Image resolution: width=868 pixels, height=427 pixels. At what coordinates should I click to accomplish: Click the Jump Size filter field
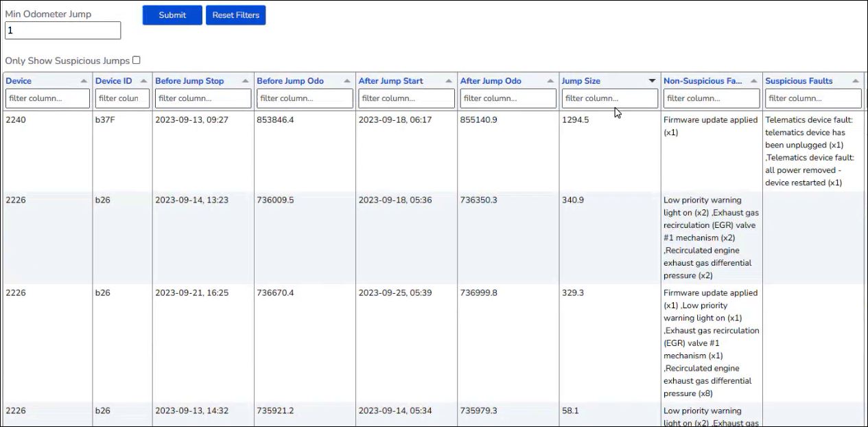click(x=609, y=98)
